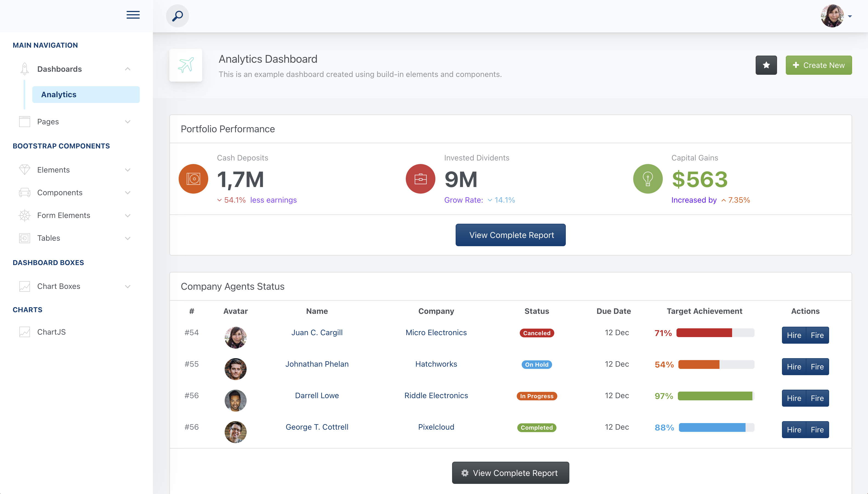
Task: Open Juan C. Cargill's profile link
Action: click(x=317, y=332)
